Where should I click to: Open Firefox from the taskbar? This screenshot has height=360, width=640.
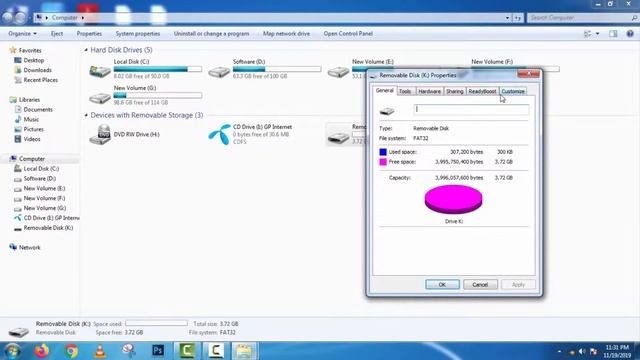tap(42, 351)
